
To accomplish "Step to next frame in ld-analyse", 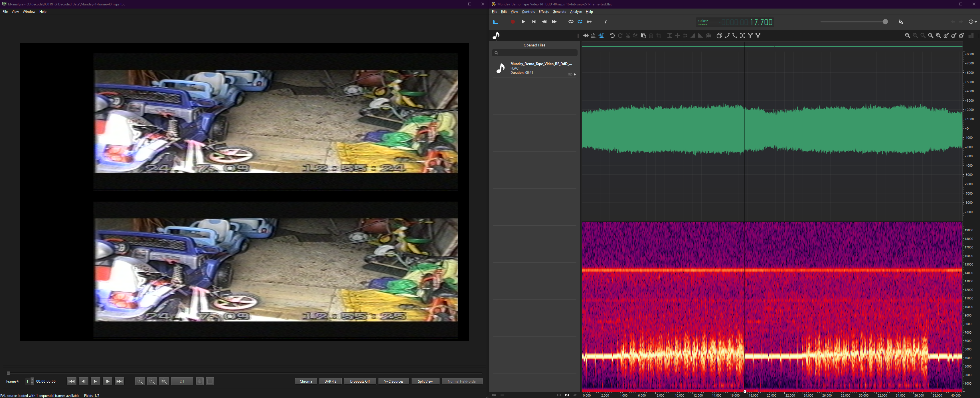I will click(107, 381).
